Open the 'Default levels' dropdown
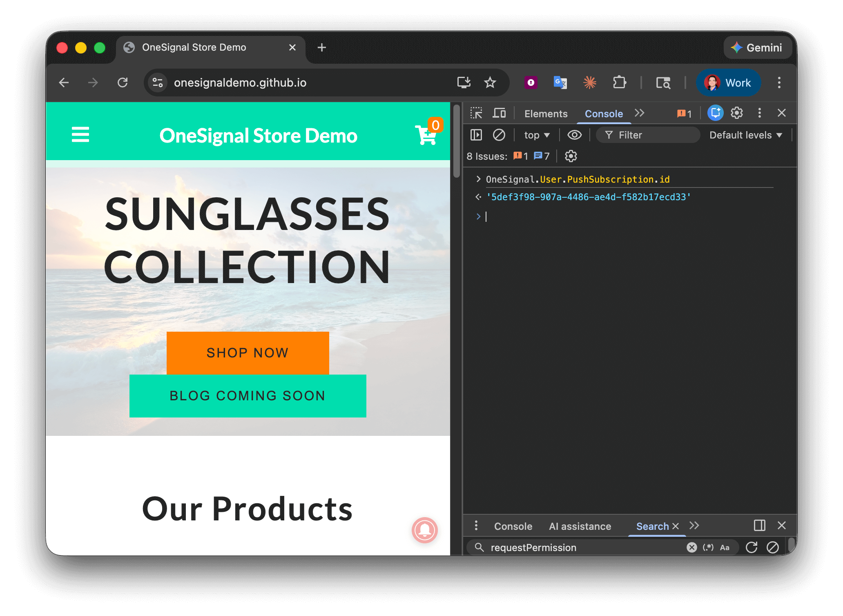Viewport: 843px width, 616px height. [745, 135]
